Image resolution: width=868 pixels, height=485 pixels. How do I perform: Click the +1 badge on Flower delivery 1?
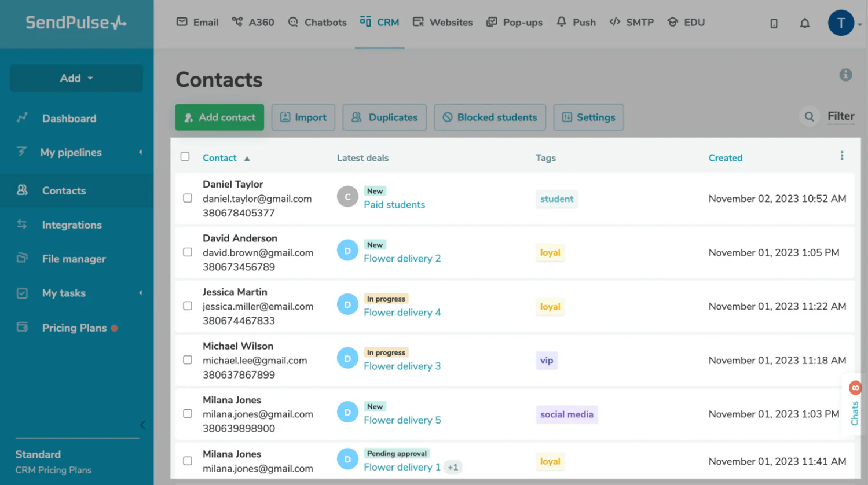coord(452,467)
